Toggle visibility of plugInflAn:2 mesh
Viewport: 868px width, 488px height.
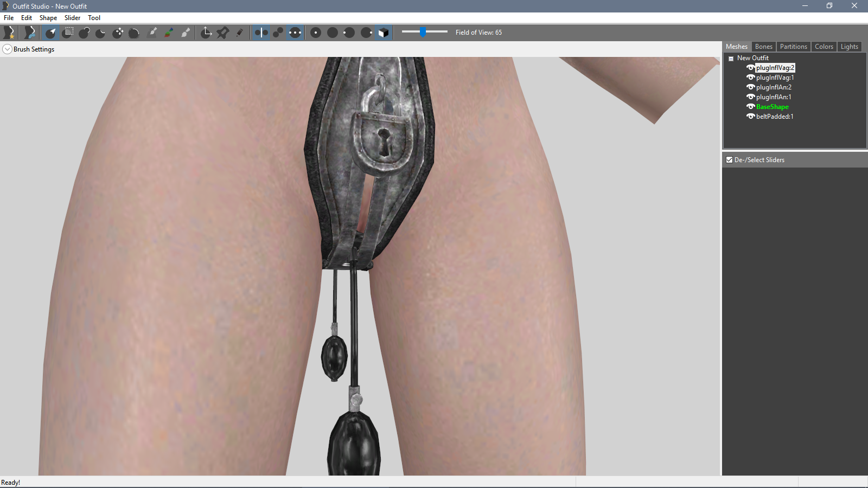[x=751, y=87]
